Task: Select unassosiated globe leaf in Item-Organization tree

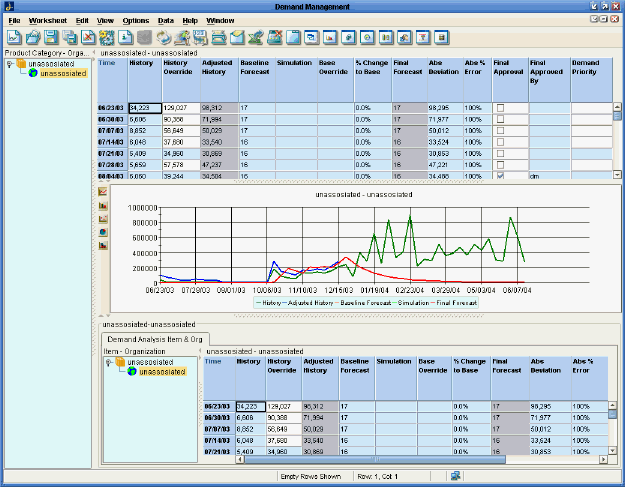Action: pos(157,372)
